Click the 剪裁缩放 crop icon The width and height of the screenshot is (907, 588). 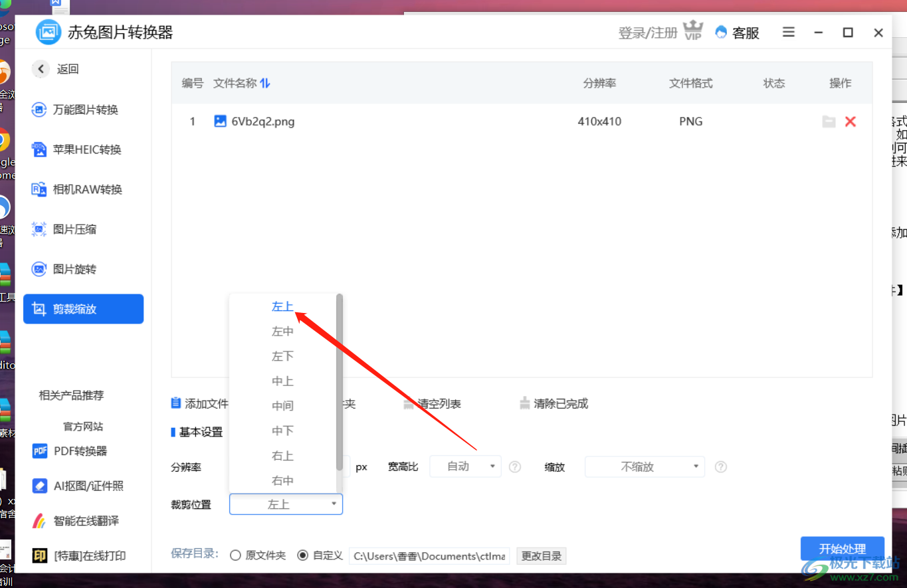39,309
